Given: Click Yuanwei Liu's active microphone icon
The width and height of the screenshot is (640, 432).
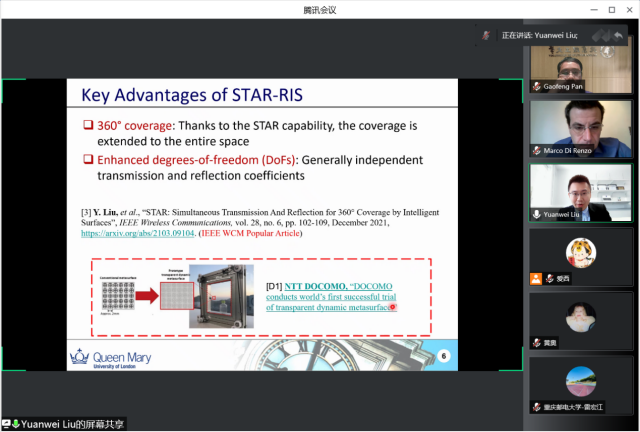Looking at the screenshot, I should (x=537, y=214).
